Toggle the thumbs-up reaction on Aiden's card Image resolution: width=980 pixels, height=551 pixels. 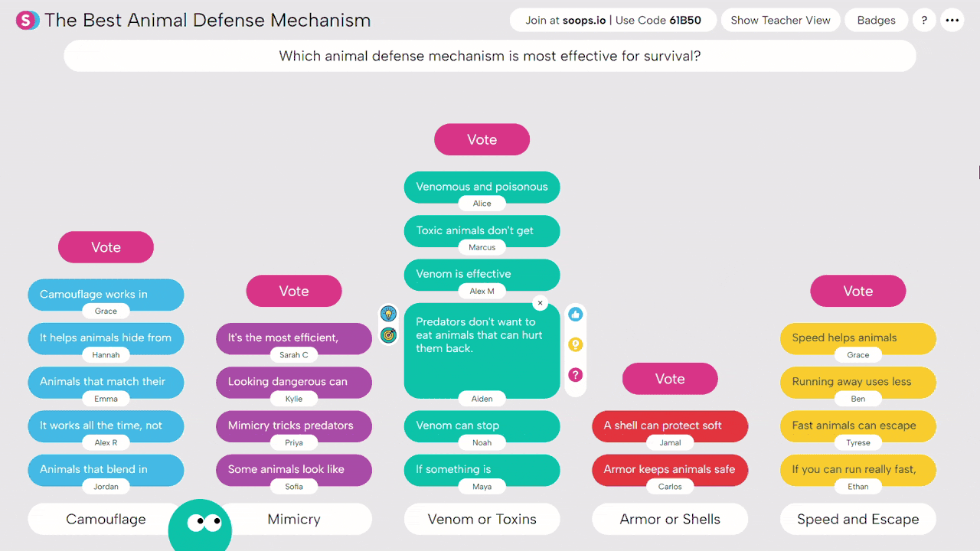tap(575, 314)
